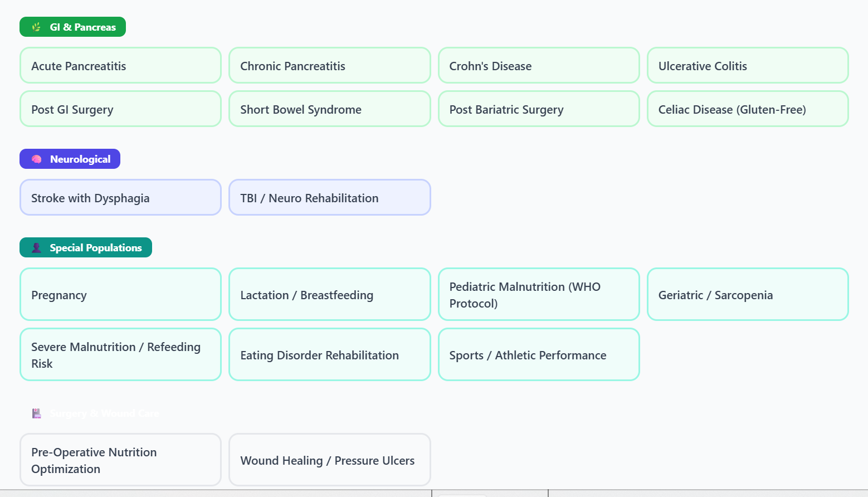
Task: Choose Sports / Athletic Performance
Action: (x=538, y=355)
